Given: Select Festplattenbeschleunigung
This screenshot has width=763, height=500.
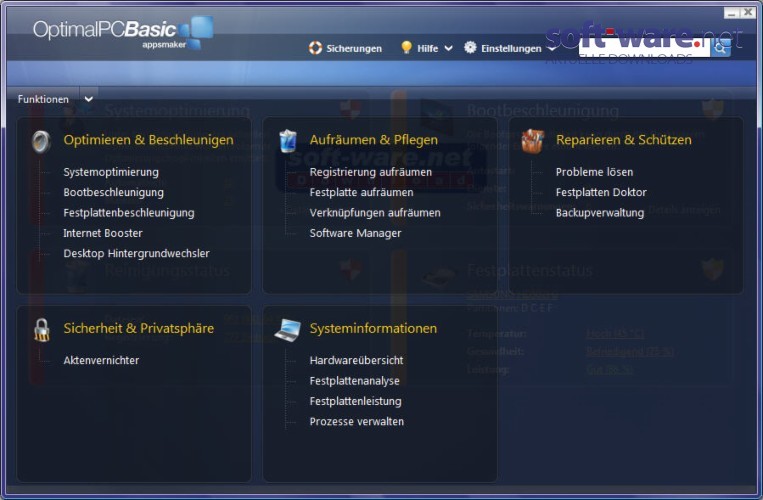Looking at the screenshot, I should click(129, 213).
